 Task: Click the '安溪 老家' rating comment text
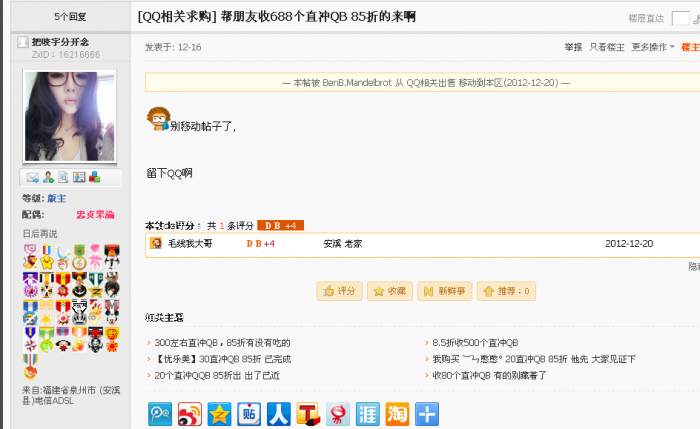[342, 243]
